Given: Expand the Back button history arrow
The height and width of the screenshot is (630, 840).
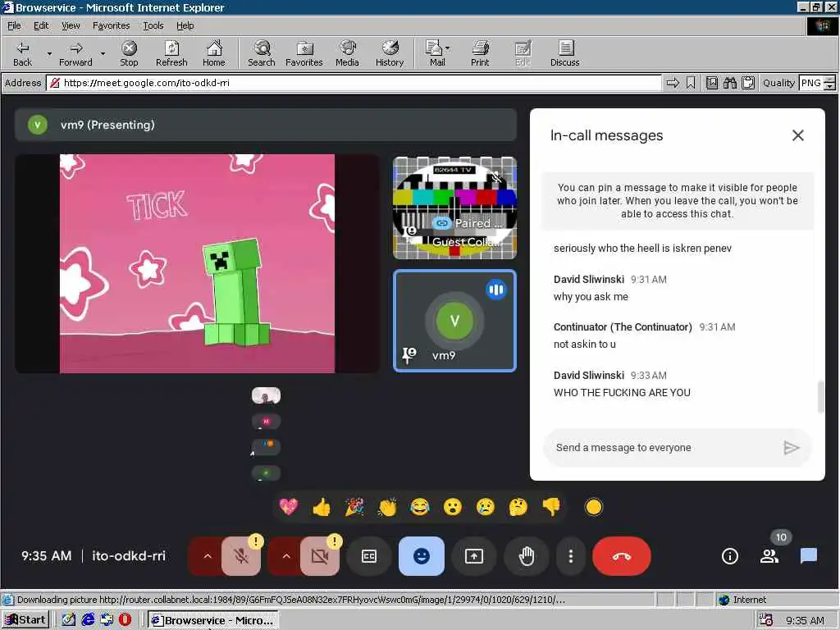Looking at the screenshot, I should pyautogui.click(x=49, y=53).
